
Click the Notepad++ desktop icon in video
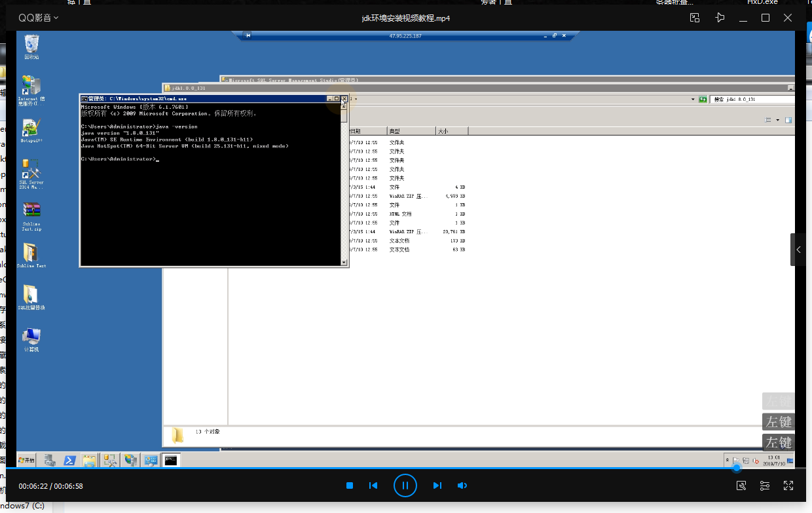tap(31, 129)
